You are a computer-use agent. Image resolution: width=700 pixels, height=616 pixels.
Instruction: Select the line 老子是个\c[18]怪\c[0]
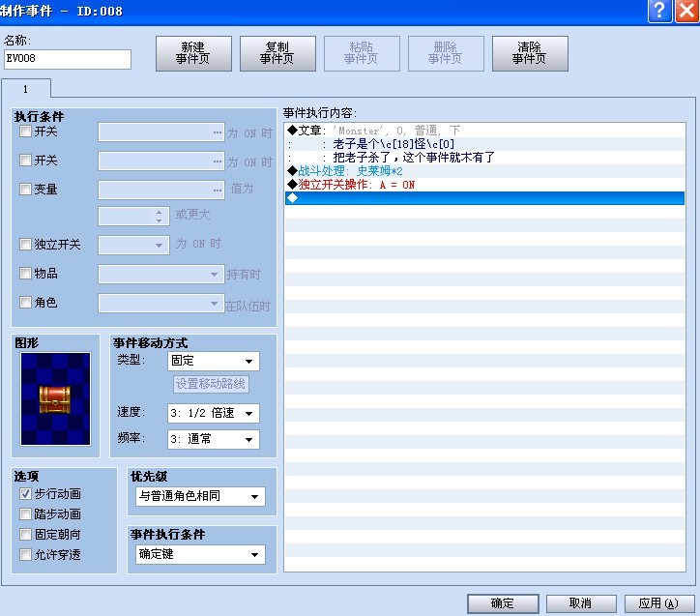484,144
